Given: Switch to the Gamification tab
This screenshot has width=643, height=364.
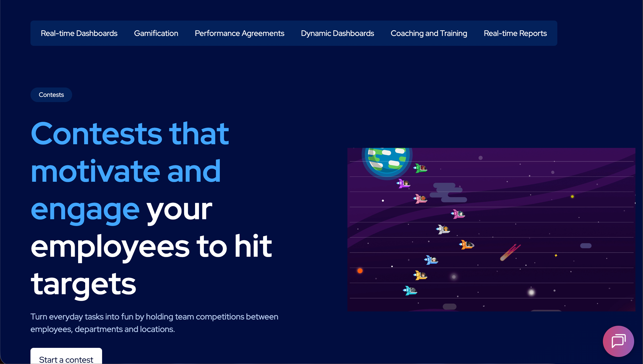Looking at the screenshot, I should pos(156,33).
